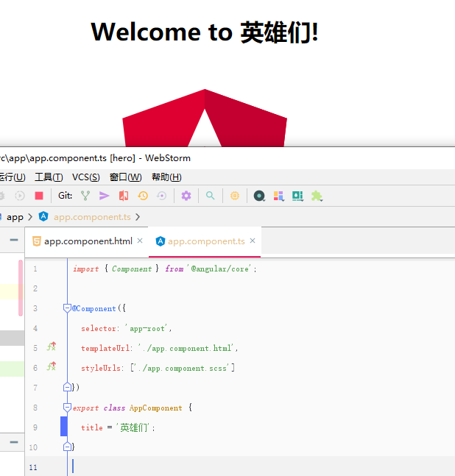Collapse fold marker at line 10

click(x=67, y=447)
